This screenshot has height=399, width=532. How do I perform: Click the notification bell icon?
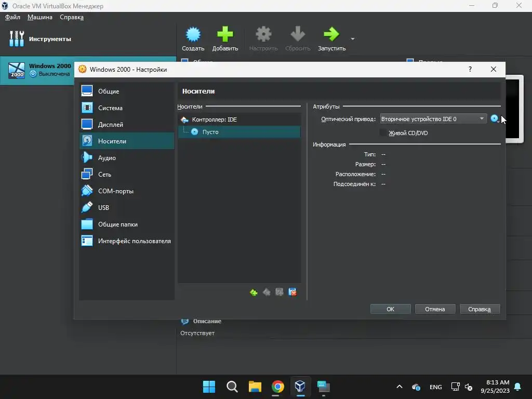tap(518, 387)
